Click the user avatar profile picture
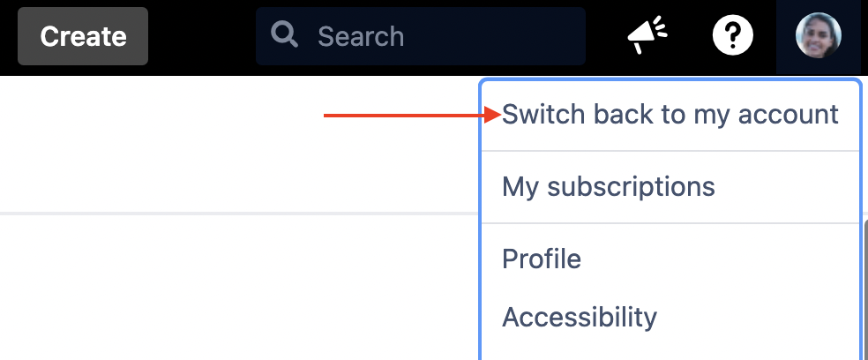868x360 pixels. tap(818, 36)
